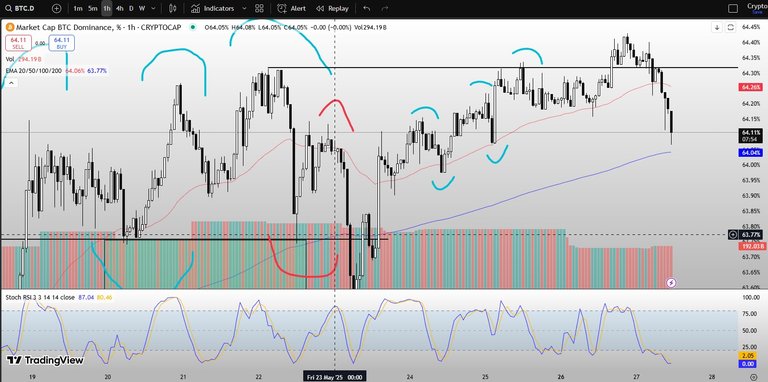
Task: Click the TradingView logo
Action: coord(45,360)
